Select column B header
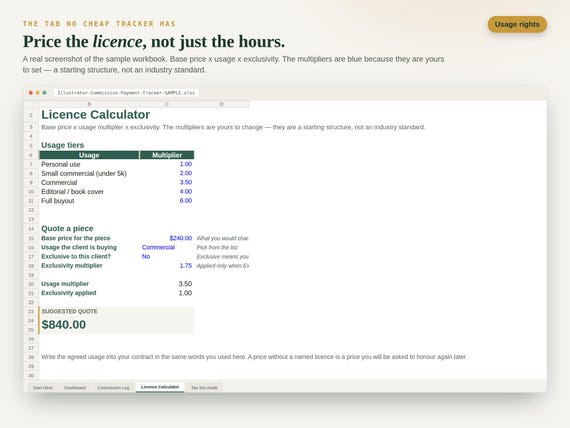This screenshot has width=570, height=428. point(89,104)
